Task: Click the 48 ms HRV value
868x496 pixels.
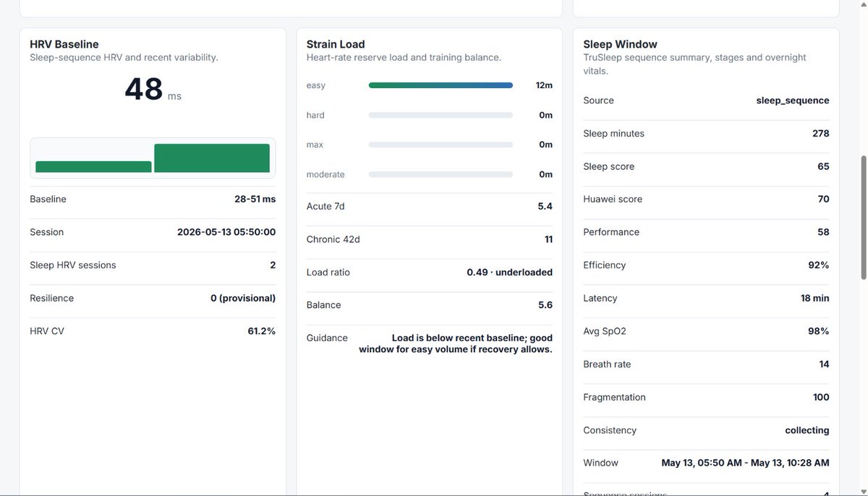Action: point(153,90)
